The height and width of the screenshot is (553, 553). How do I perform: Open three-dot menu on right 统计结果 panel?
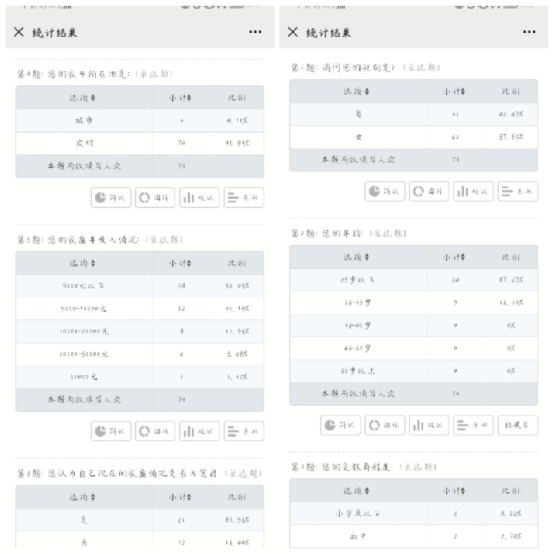[x=529, y=32]
